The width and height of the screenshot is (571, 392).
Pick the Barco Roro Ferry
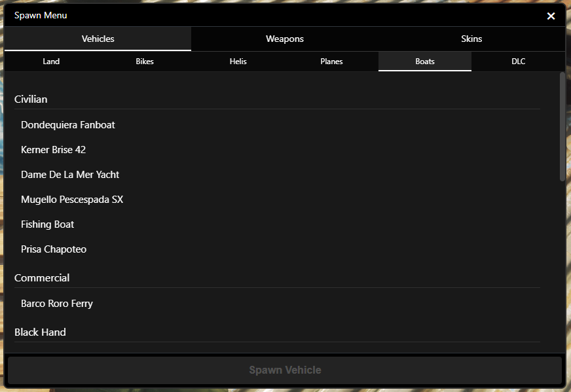57,304
